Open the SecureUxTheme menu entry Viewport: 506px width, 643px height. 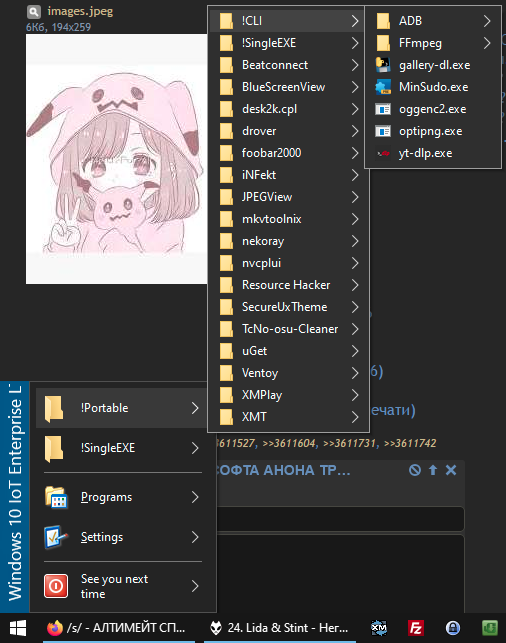289,307
